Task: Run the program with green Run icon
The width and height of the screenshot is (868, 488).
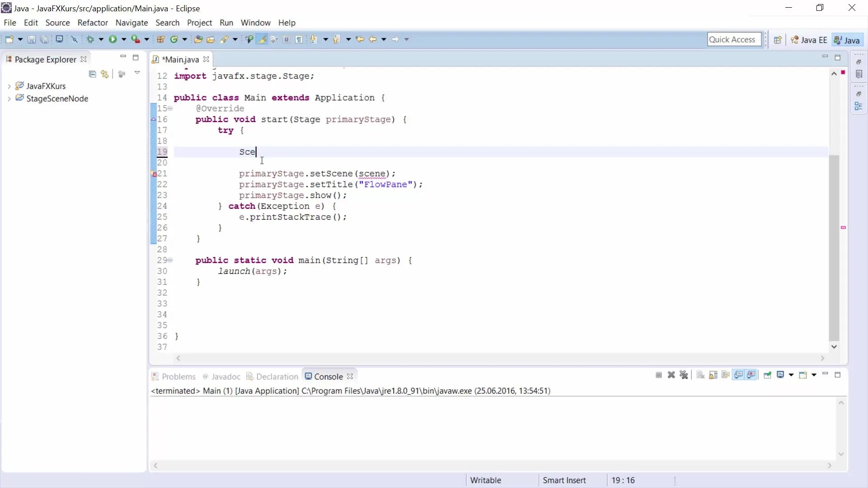Action: [113, 39]
